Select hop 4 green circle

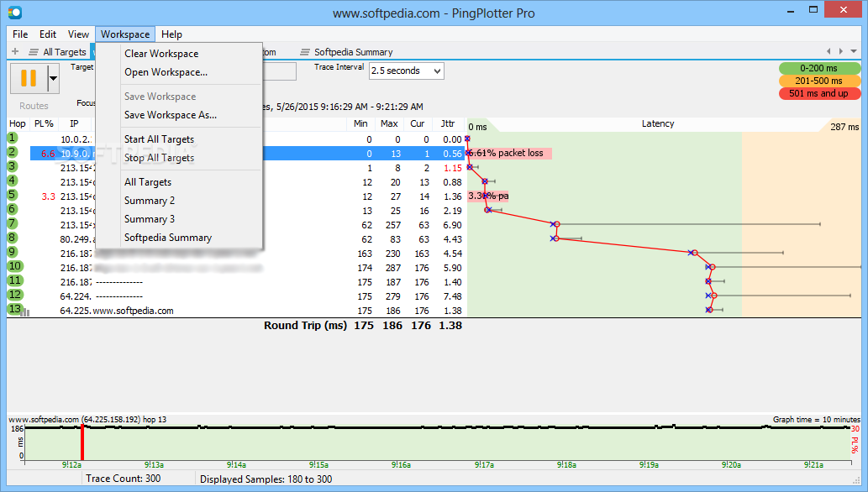click(x=13, y=181)
